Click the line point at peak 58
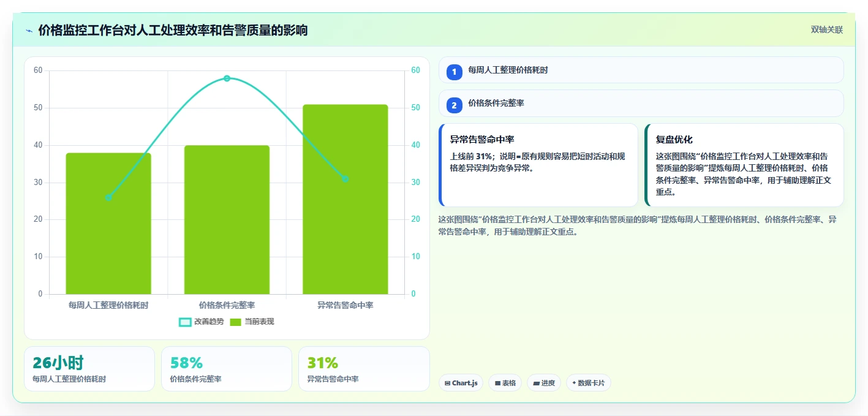The width and height of the screenshot is (868, 416). (x=227, y=78)
